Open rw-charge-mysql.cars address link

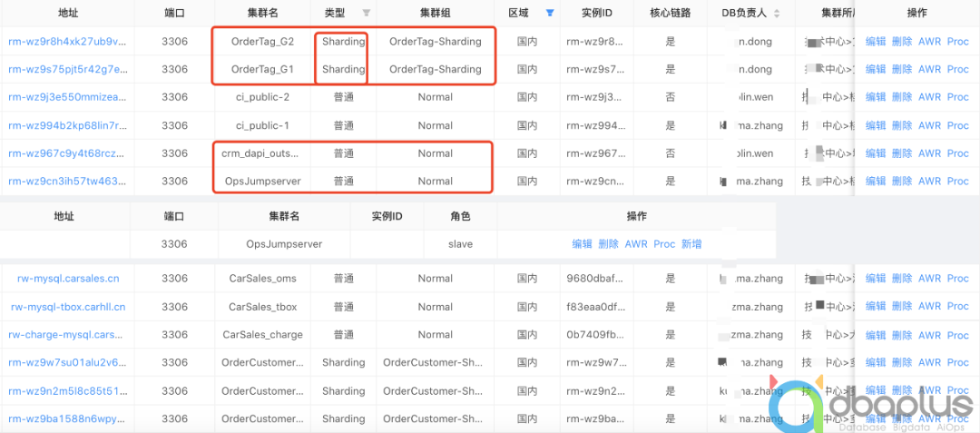(x=67, y=334)
